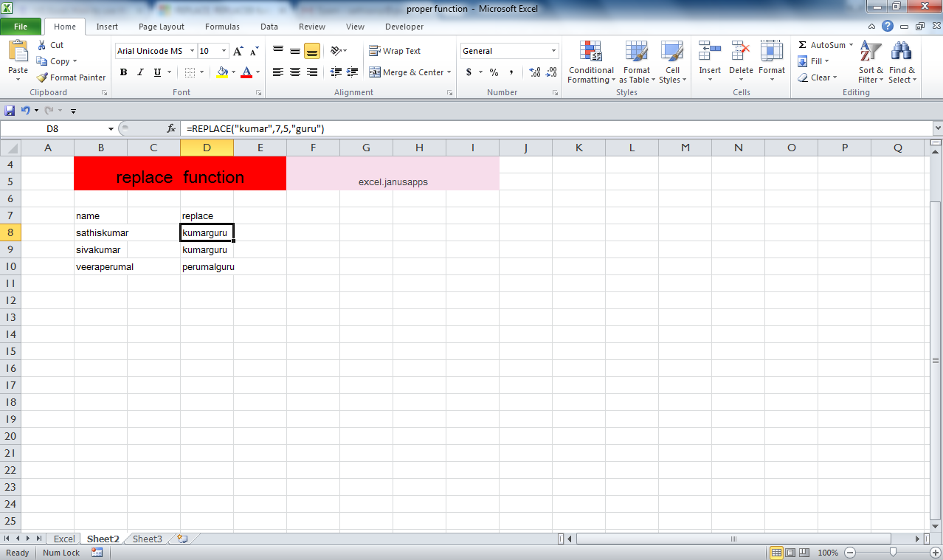Switch to the Insert ribbon tab
Screen dimensions: 943x560
point(107,27)
